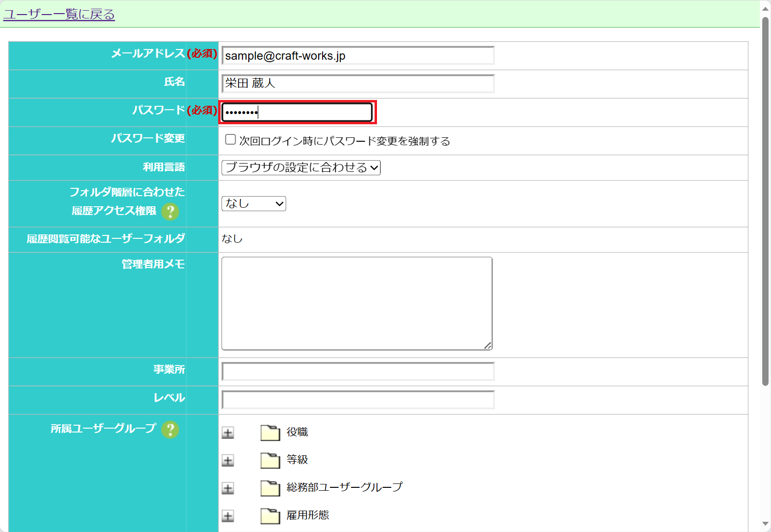The image size is (771, 532).
Task: Open the 利用言語 dropdown
Action: pos(301,167)
